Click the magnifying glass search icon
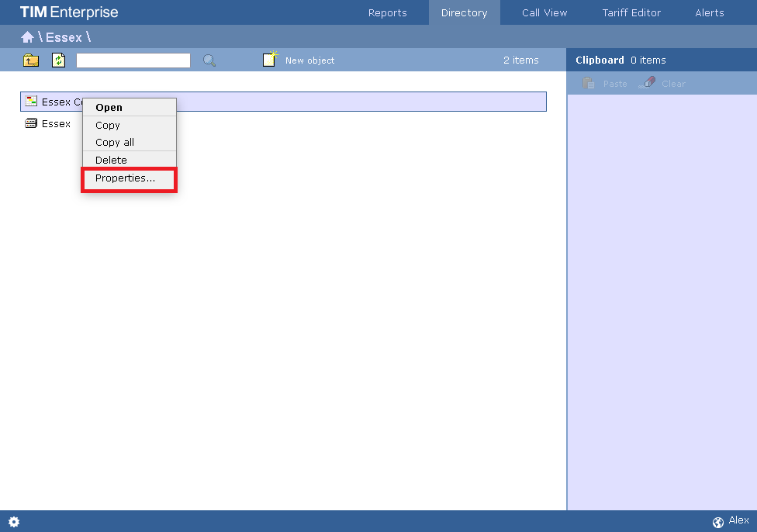The height and width of the screenshot is (532, 757). [x=209, y=60]
